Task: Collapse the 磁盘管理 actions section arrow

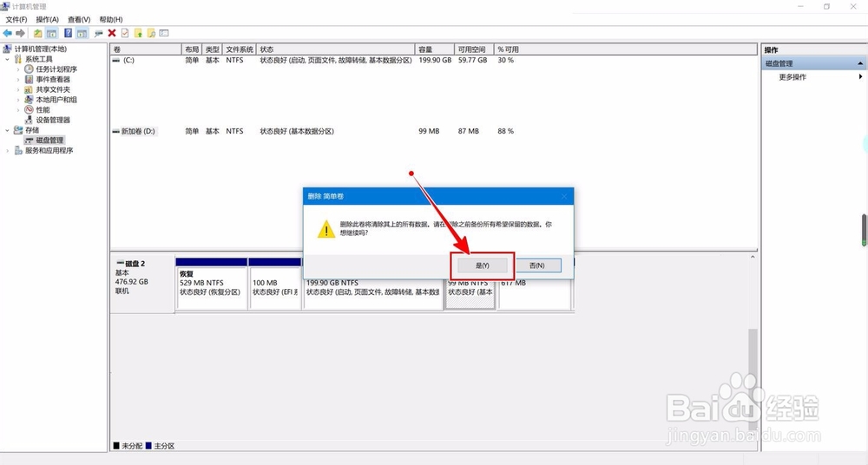Action: (860, 63)
